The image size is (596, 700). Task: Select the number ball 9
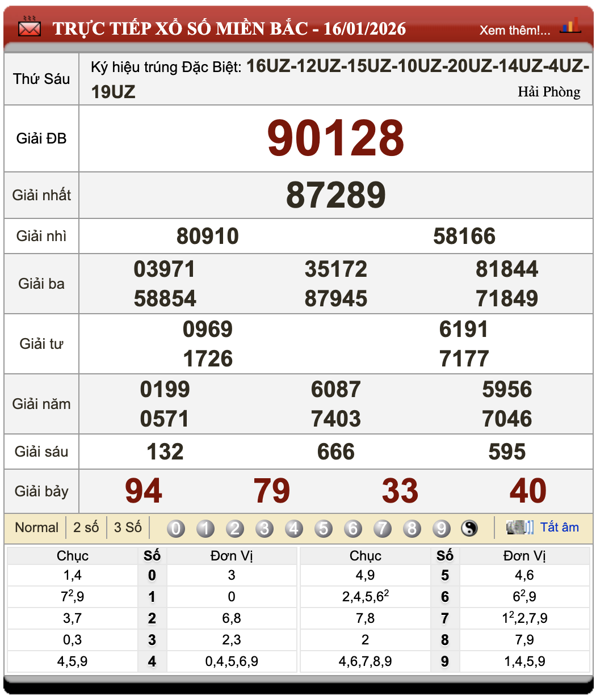[442, 527]
